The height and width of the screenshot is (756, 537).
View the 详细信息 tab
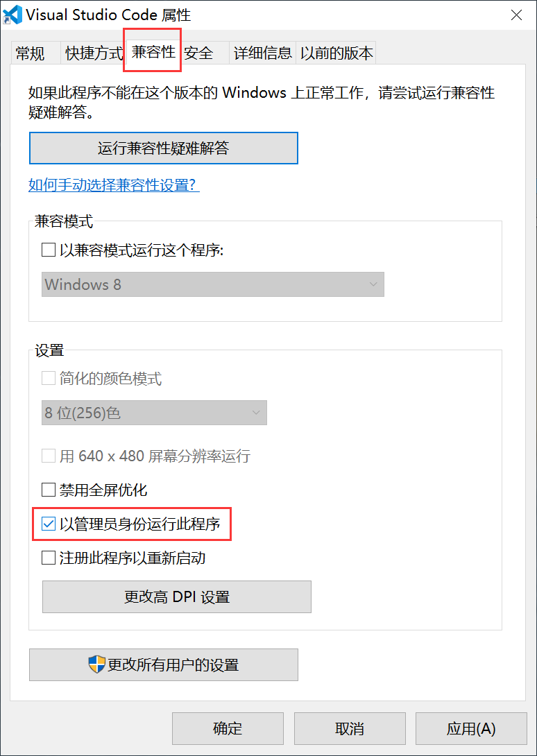[x=263, y=53]
